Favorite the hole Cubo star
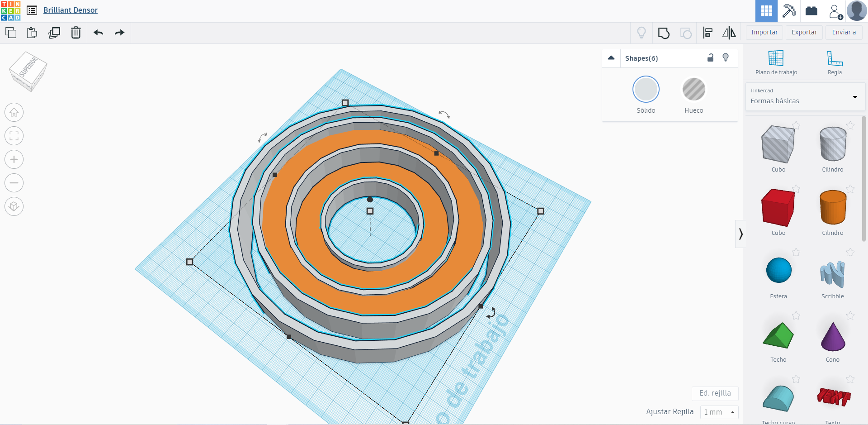Screen dimensions: 868x425 796,125
